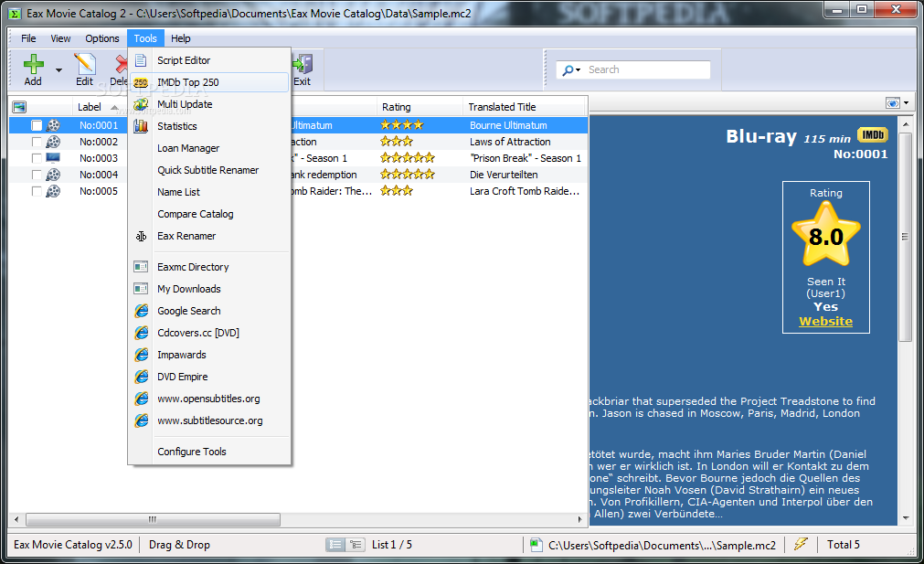Click the Impawards browser icon

click(x=142, y=355)
